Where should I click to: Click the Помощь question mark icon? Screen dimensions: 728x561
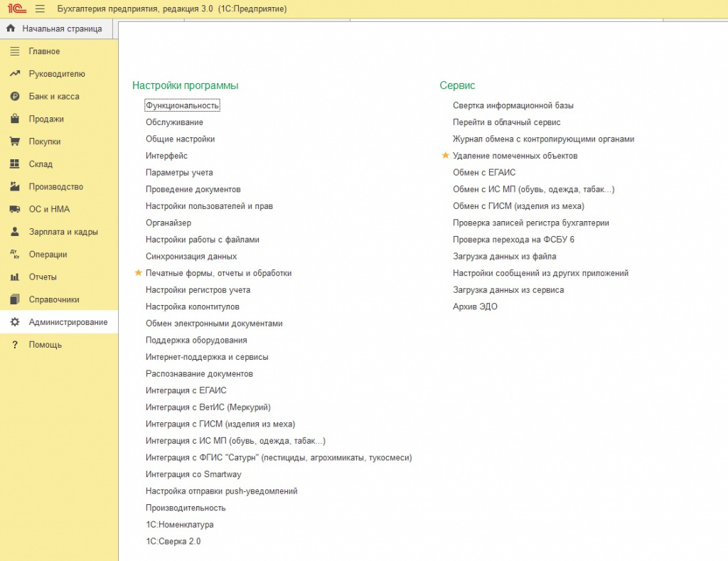(x=15, y=345)
